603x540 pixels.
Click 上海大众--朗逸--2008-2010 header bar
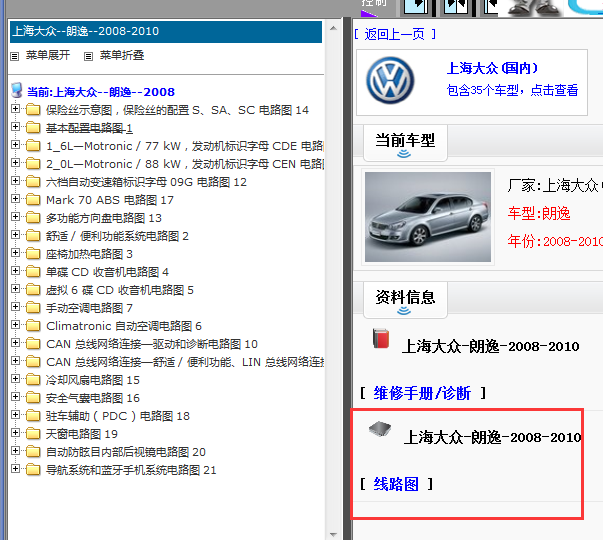166,32
